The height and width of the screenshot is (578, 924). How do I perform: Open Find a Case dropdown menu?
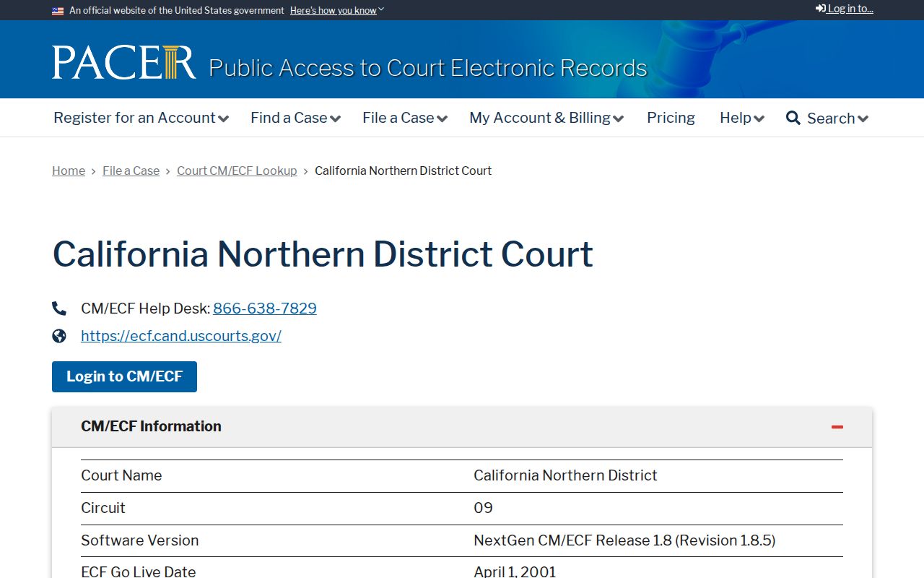tap(295, 118)
